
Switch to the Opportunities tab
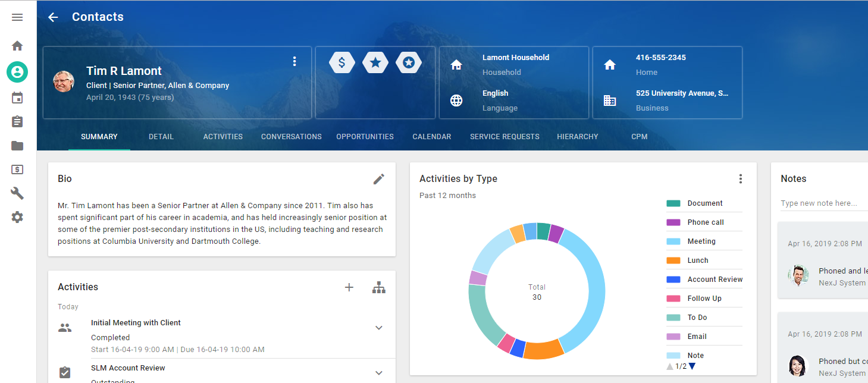[x=365, y=137]
